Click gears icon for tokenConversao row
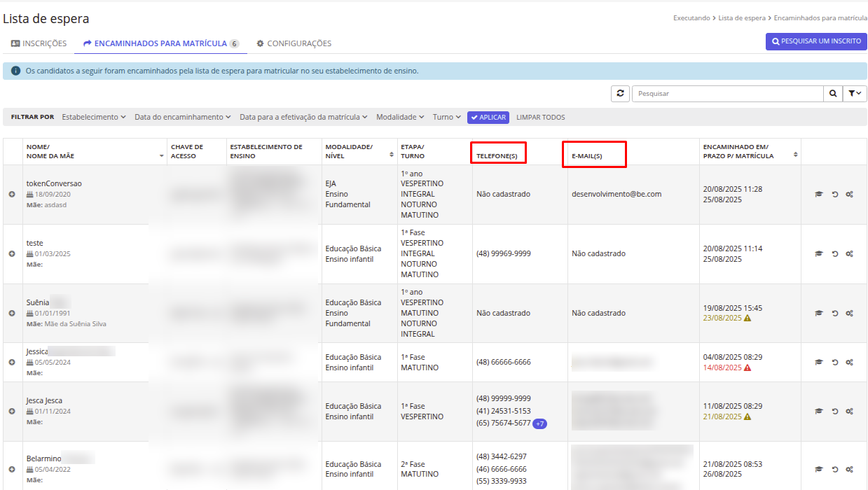This screenshot has width=868, height=490. (849, 195)
